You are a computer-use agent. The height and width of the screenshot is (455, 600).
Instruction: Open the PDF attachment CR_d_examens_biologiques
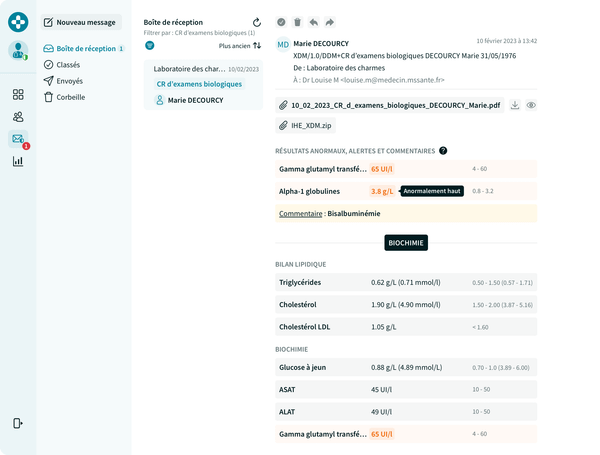390,105
